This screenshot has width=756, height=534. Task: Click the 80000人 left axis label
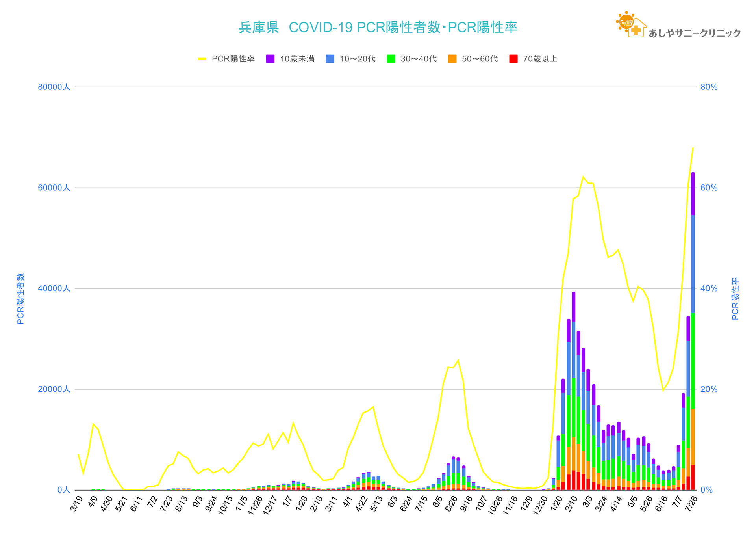coord(54,87)
